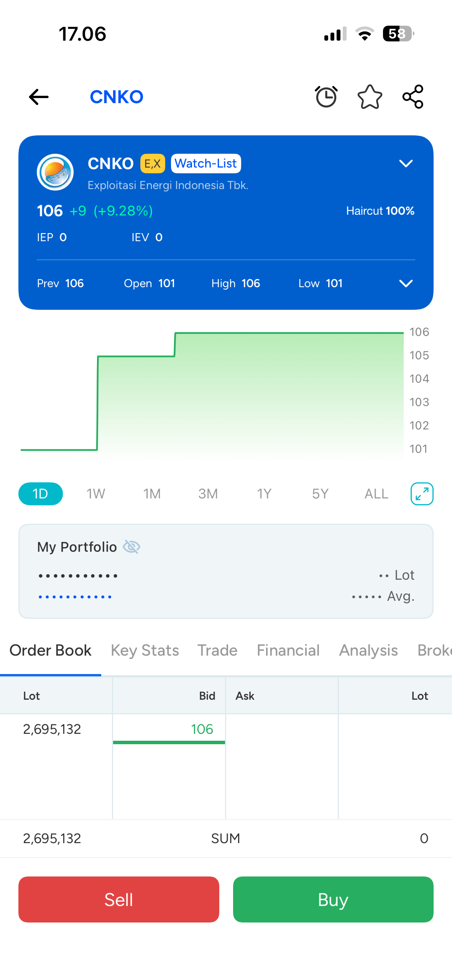Screen dimensions: 452x980
Task: Select the 1W chart range
Action: pos(95,494)
